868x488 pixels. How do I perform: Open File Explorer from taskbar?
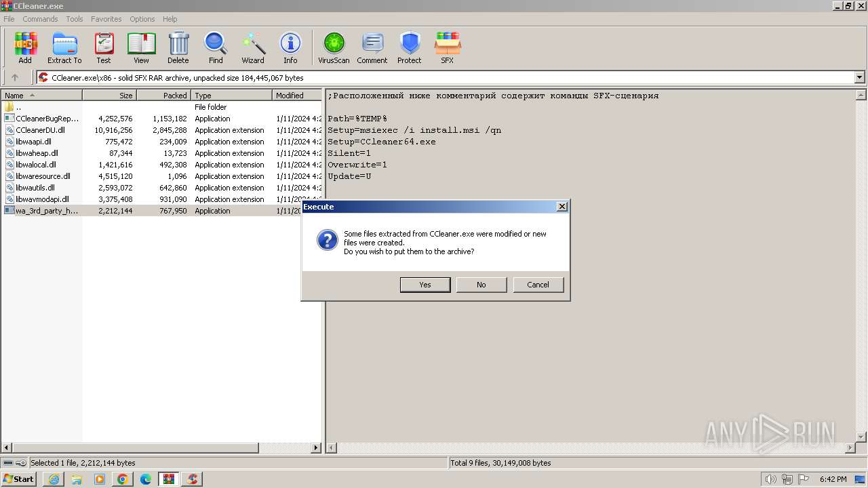pyautogui.click(x=77, y=479)
